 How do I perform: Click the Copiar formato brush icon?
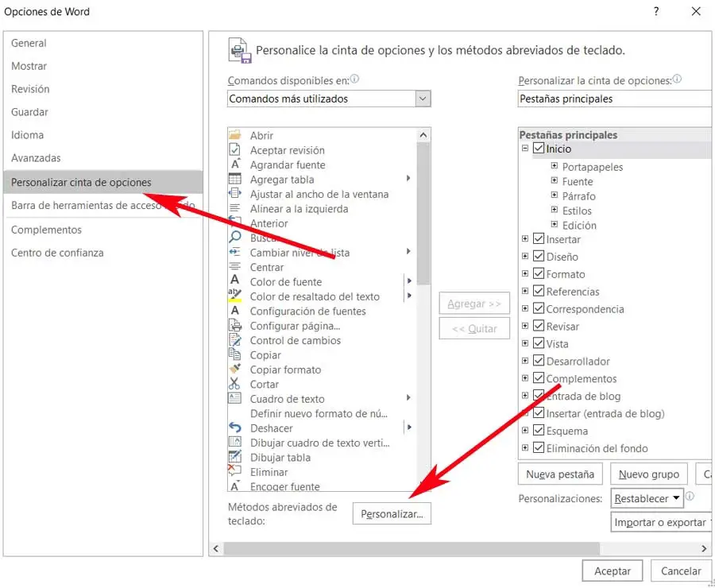(234, 369)
